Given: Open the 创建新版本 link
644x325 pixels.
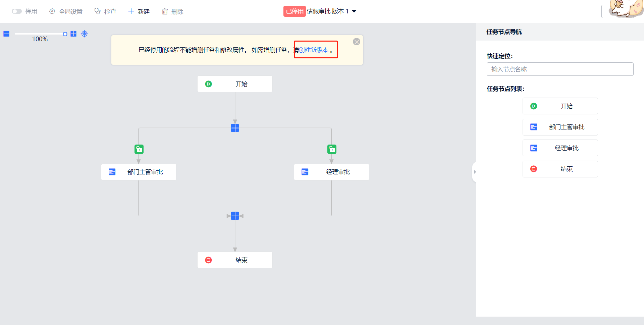Looking at the screenshot, I should click(x=314, y=50).
